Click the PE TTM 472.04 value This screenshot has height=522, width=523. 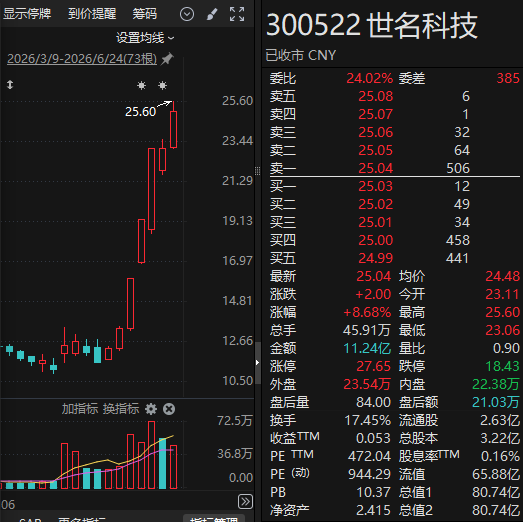click(369, 456)
